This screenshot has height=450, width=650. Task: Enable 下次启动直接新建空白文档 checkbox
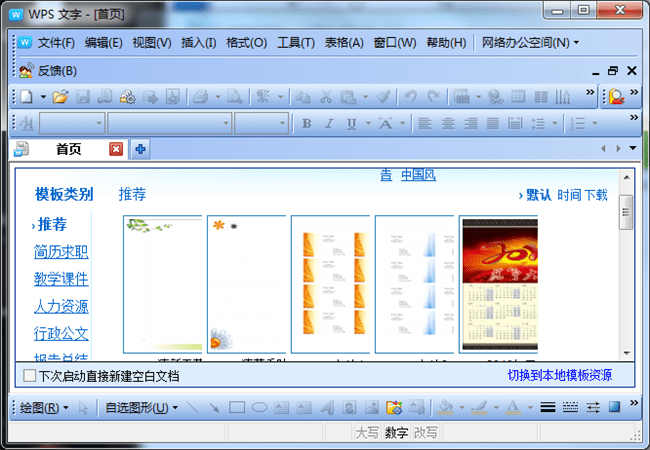tap(29, 376)
